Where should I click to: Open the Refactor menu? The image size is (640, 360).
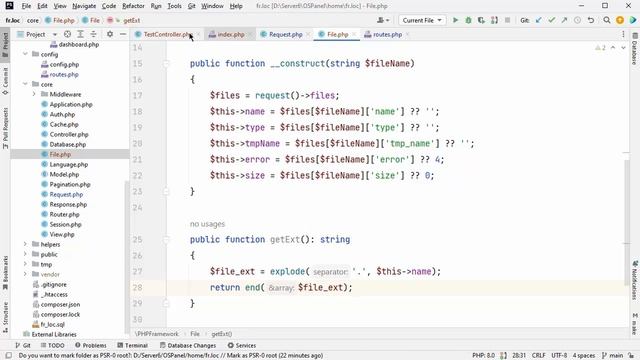[133, 6]
